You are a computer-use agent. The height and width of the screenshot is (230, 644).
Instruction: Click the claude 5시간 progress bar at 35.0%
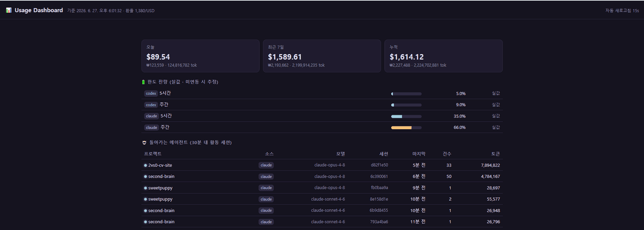click(406, 116)
